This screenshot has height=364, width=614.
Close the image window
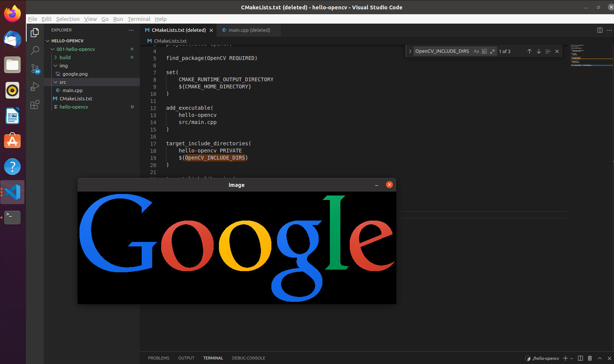click(x=389, y=185)
